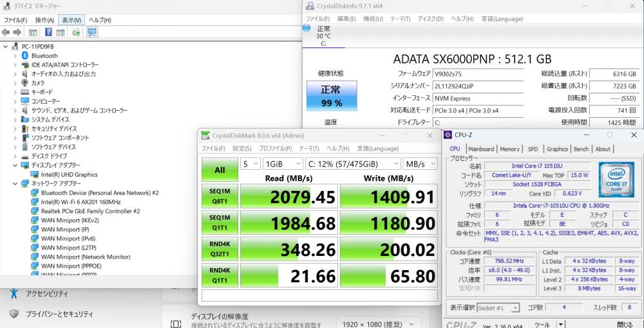Open the プロファイル(P) menu in CrystalDiskMark

pos(275,149)
